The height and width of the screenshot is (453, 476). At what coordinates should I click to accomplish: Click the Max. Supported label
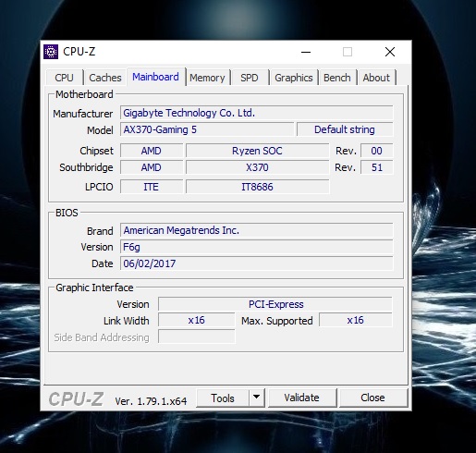(277, 321)
